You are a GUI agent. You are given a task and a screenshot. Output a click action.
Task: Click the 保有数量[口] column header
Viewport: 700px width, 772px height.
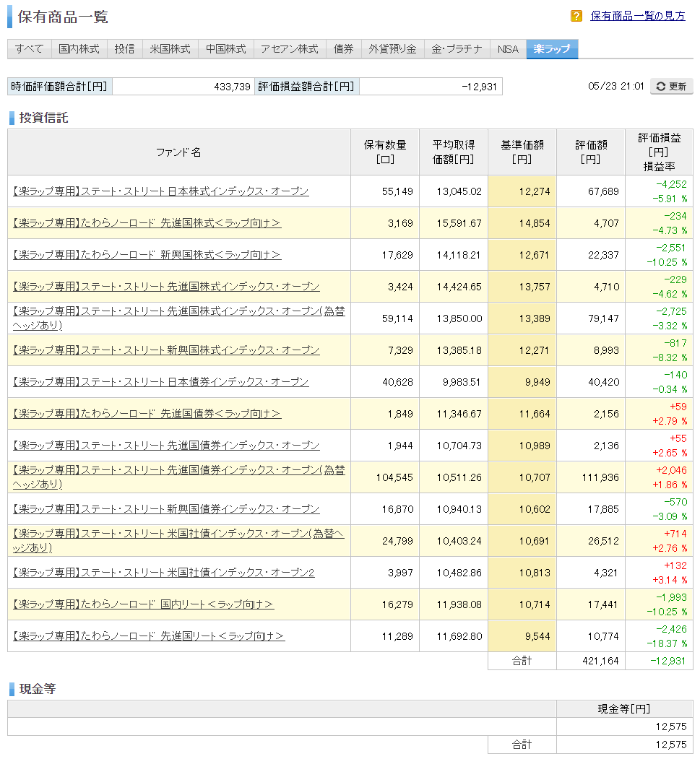point(385,152)
